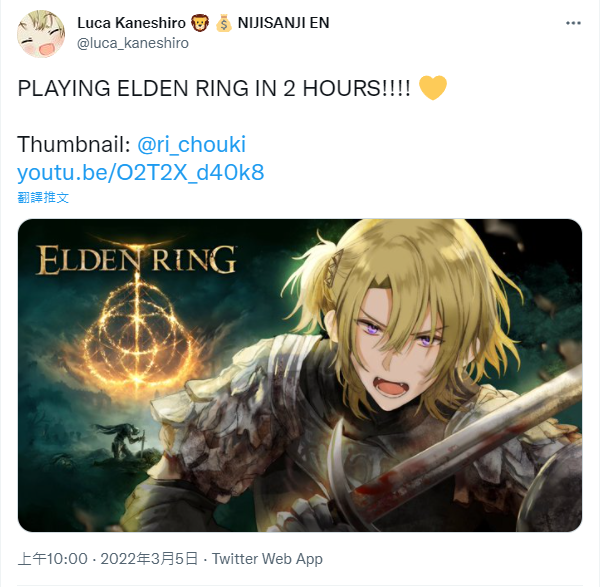Open the tweet timestamp 上午10:00

coord(52,559)
